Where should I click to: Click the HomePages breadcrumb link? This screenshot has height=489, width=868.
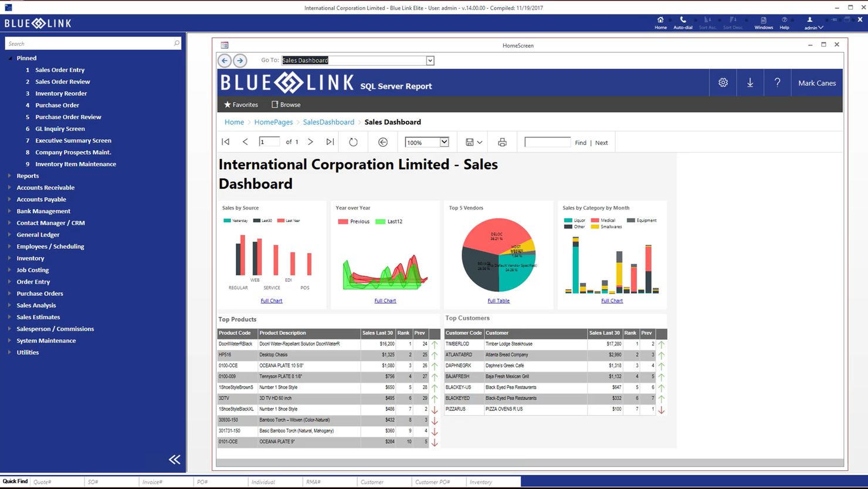coord(273,122)
